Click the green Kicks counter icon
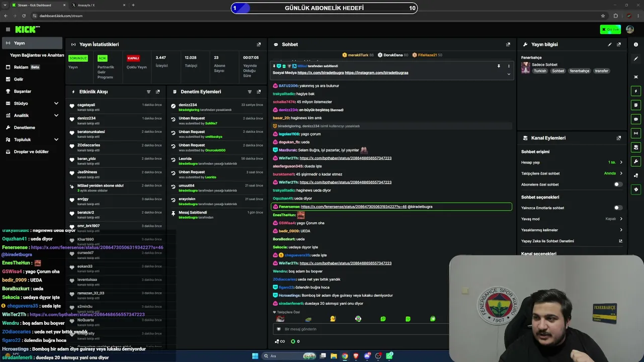 [293, 341]
